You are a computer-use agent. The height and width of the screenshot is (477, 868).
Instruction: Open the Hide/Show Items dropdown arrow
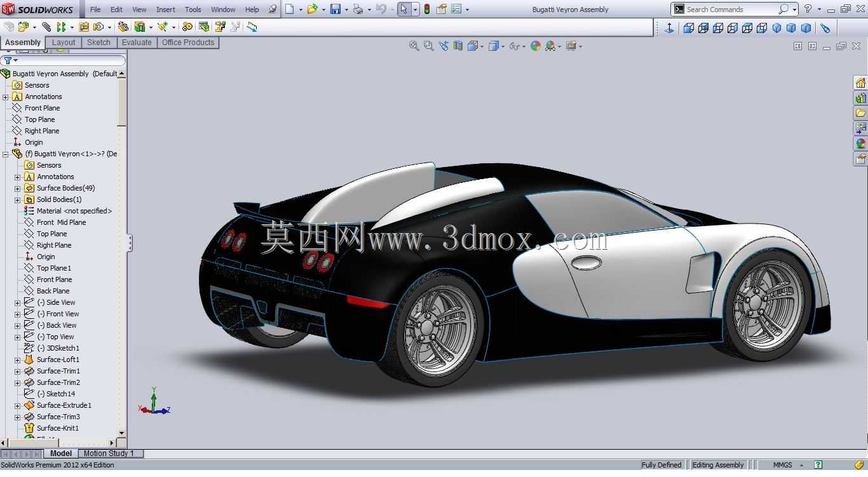[522, 46]
